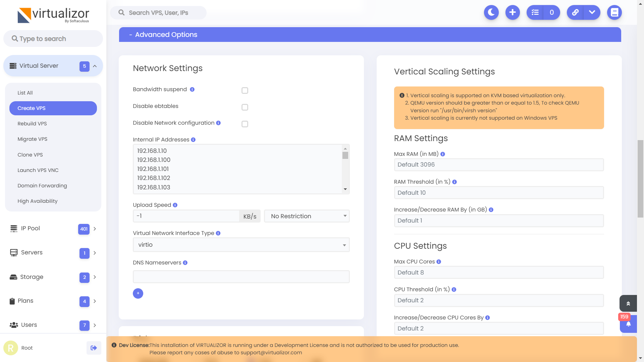Collapse the Advanced Options section
This screenshot has height=362, width=644.
tap(370, 35)
